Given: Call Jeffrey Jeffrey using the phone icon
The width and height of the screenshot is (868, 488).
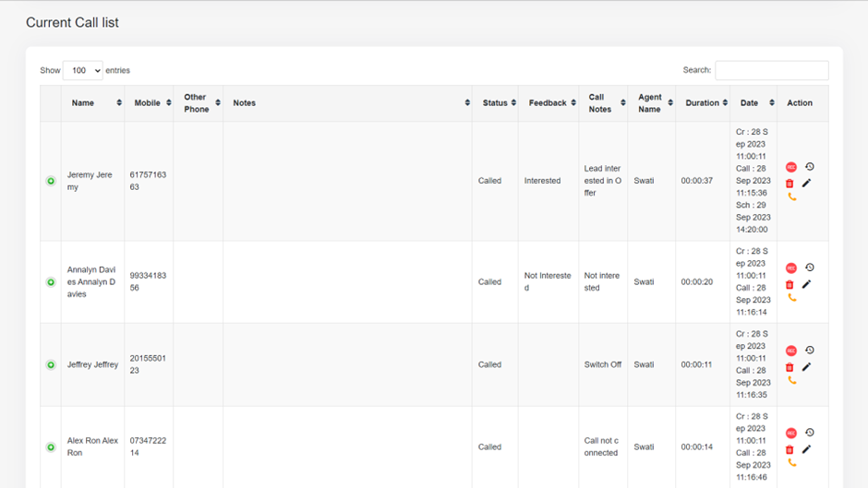Looking at the screenshot, I should pyautogui.click(x=792, y=381).
